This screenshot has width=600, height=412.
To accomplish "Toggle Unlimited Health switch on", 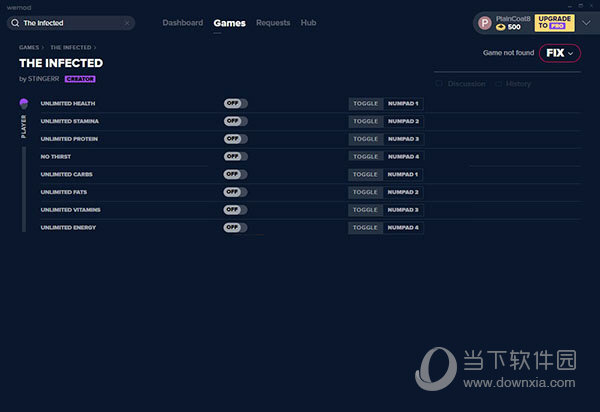I will pos(235,103).
